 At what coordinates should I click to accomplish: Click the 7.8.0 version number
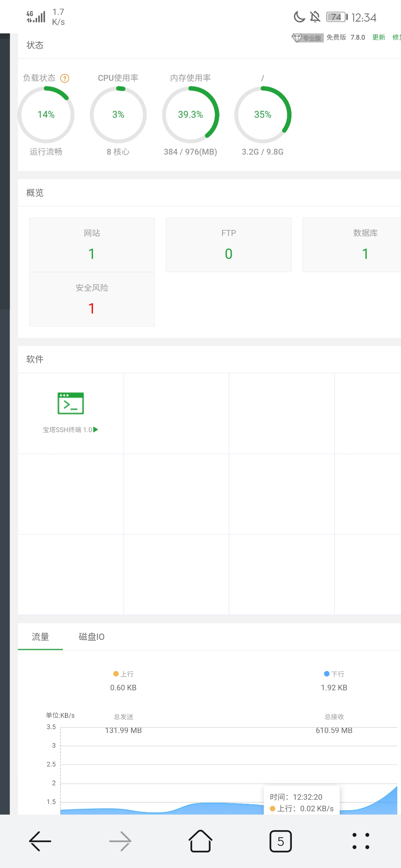pos(358,37)
